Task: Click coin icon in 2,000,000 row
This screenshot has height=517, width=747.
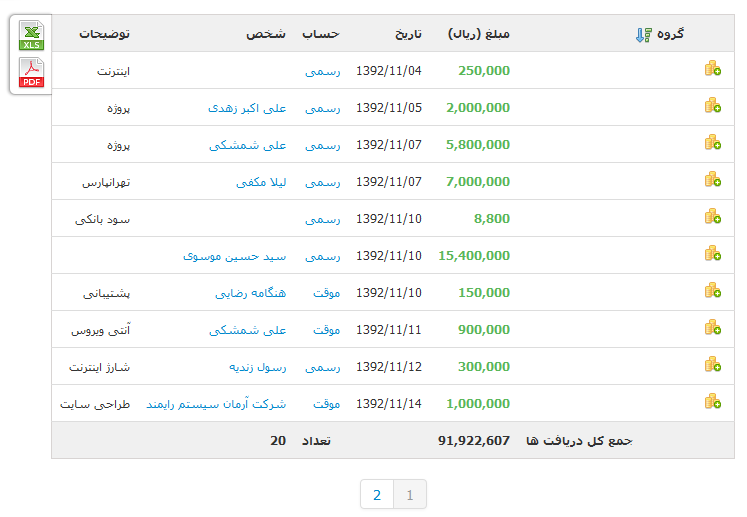Action: click(712, 106)
